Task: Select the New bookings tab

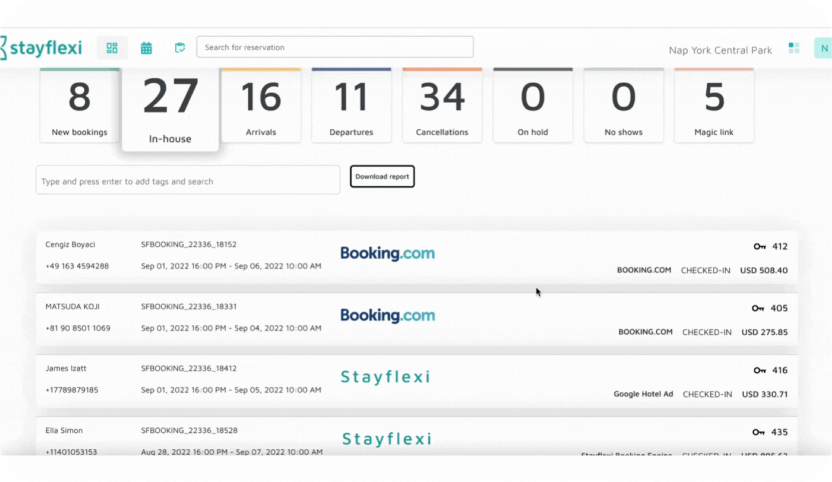Action: [80, 106]
